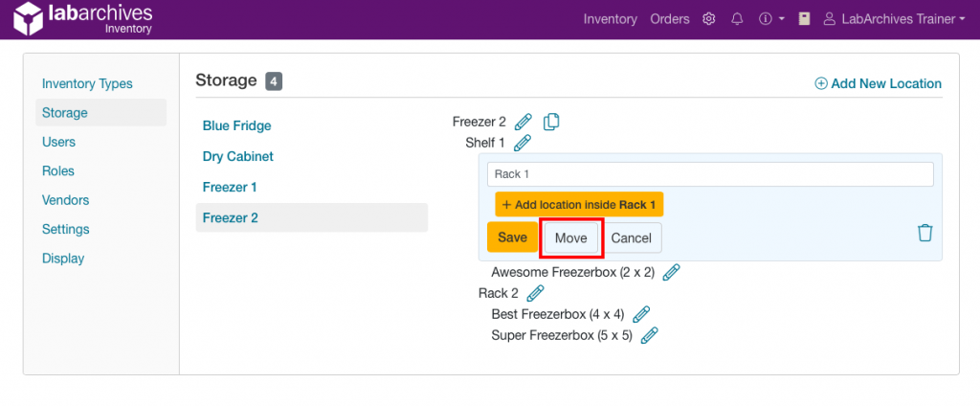Click the Rack 1 name text field
The image size is (980, 406).
pos(709,174)
